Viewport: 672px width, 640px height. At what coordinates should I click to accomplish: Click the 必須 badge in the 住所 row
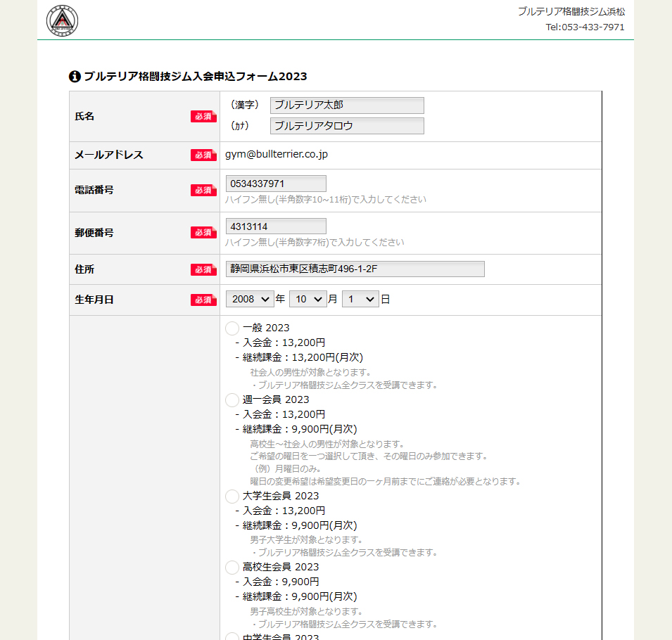[x=203, y=269]
